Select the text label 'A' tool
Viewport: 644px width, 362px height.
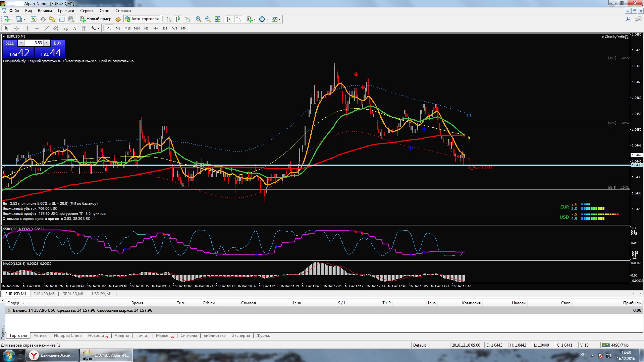[x=74, y=28]
